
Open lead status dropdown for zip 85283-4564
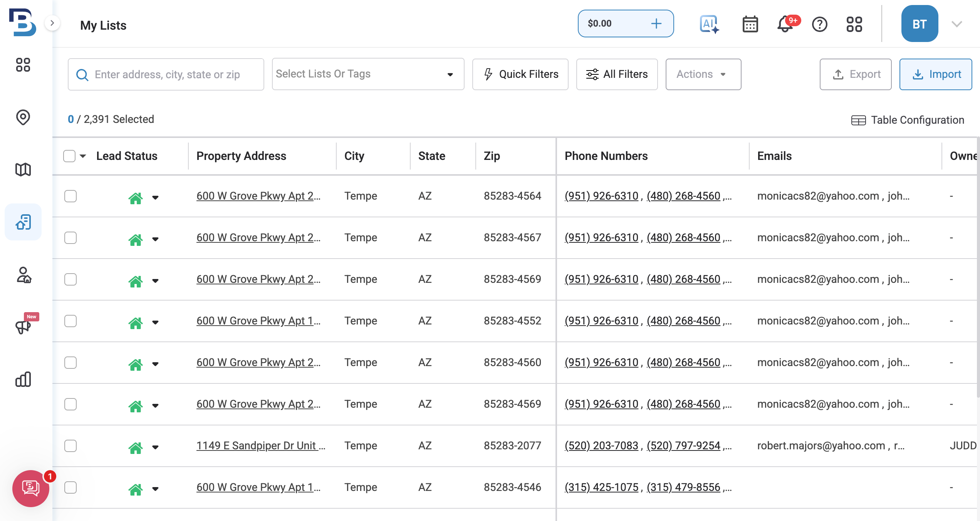pos(155,198)
